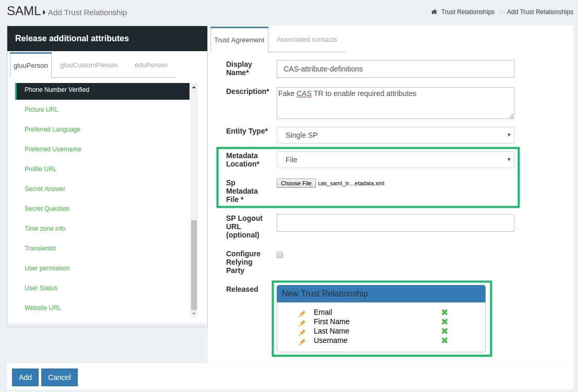Enable the Configure Relying Party checkbox
Screen dimensions: 578x392
click(x=280, y=254)
